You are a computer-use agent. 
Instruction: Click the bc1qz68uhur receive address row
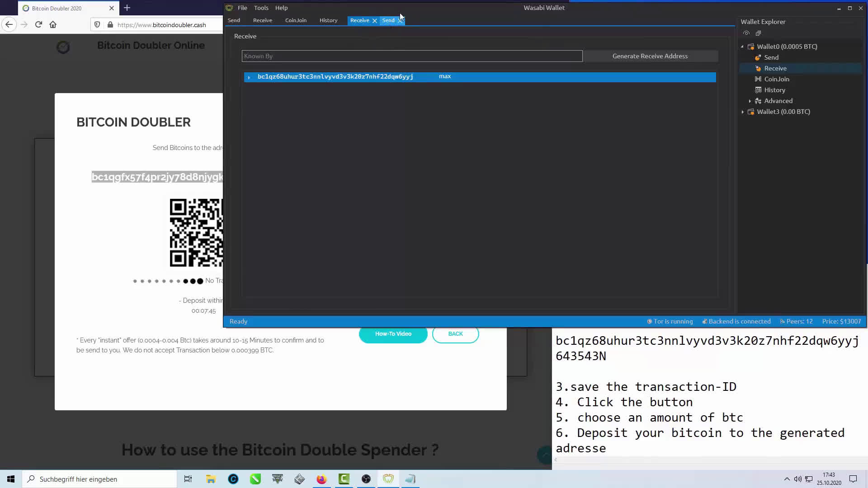point(480,76)
